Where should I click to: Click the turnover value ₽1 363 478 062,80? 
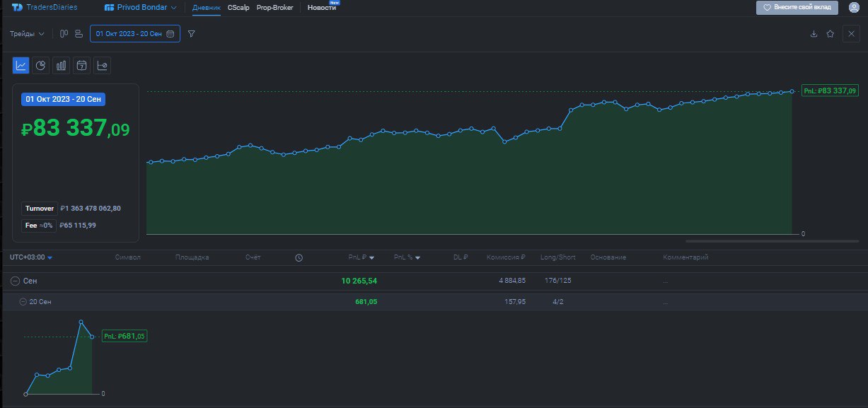[91, 209]
